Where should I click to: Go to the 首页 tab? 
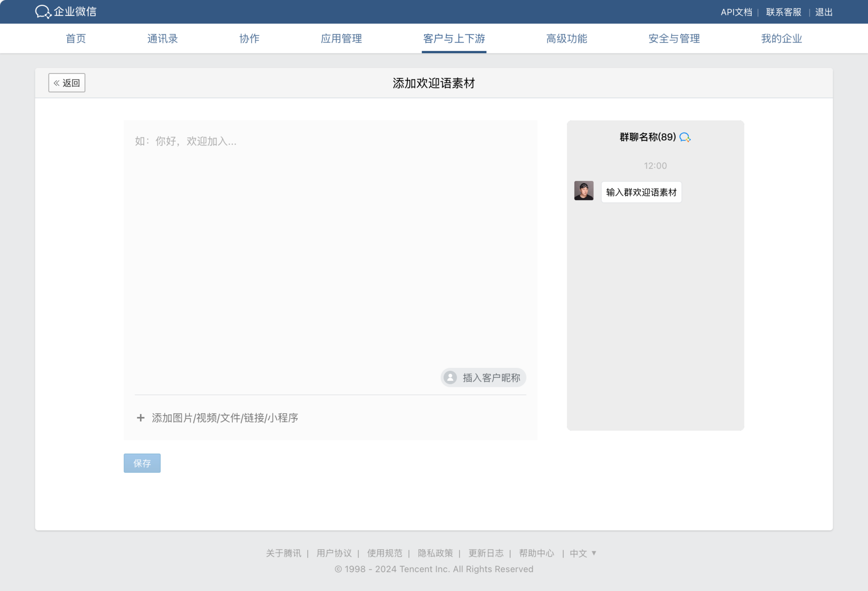(x=76, y=39)
